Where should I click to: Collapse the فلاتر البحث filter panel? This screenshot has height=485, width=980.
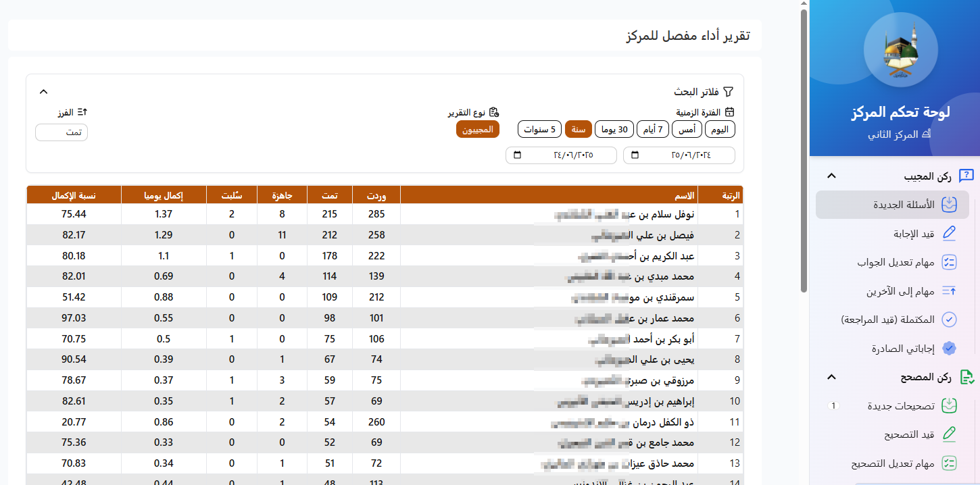pos(43,91)
